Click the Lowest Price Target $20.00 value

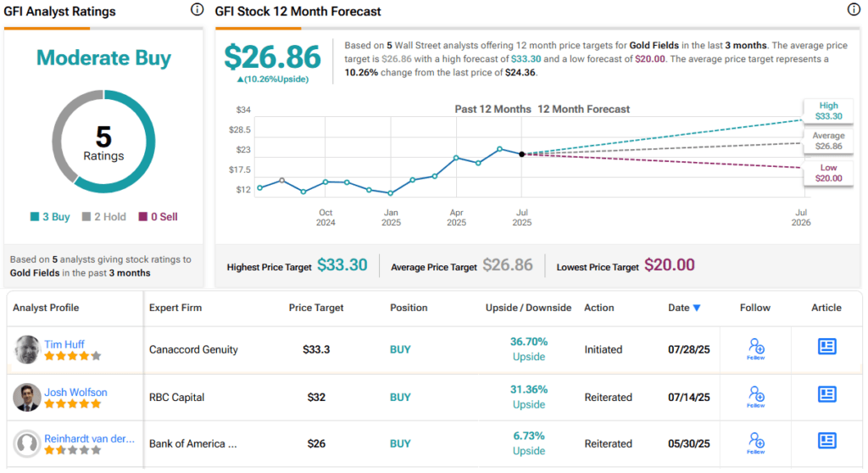pos(670,265)
